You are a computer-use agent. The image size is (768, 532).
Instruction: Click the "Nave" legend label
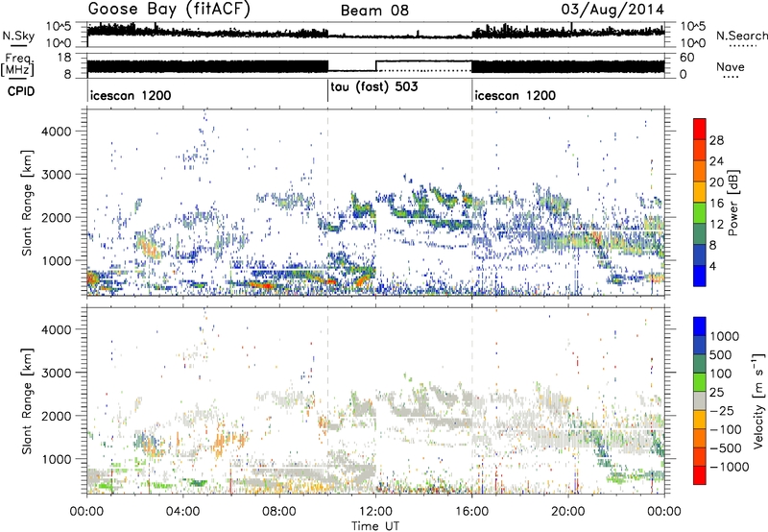tap(731, 67)
